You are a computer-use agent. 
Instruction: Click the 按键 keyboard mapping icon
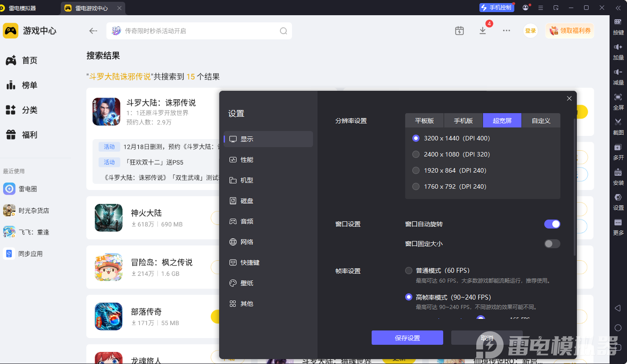[x=618, y=22]
